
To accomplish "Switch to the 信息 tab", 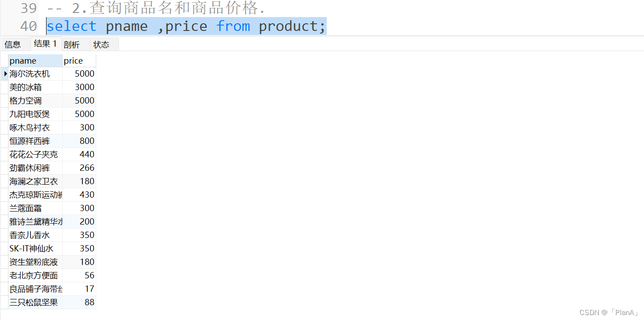I will [13, 44].
